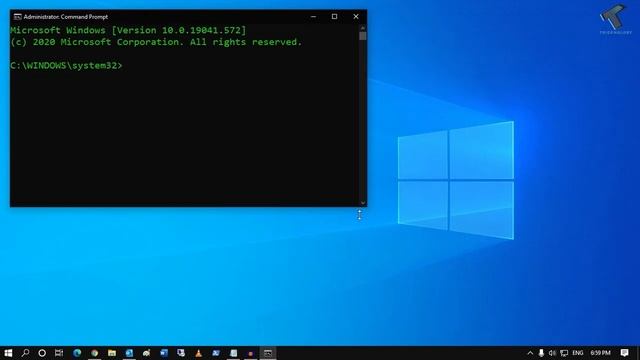
Task: Launch VLC media player cone icon
Action: 198,353
